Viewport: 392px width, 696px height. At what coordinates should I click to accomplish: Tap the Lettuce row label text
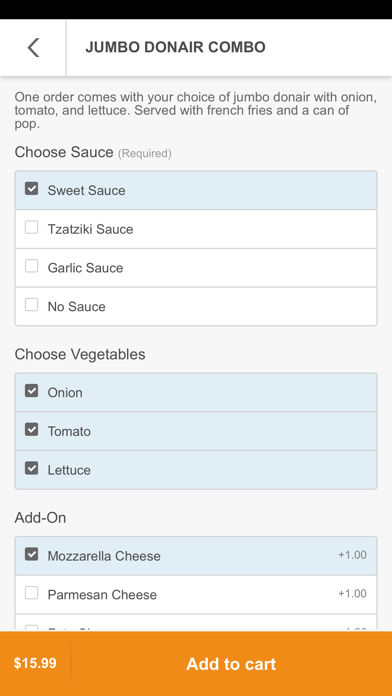point(69,470)
